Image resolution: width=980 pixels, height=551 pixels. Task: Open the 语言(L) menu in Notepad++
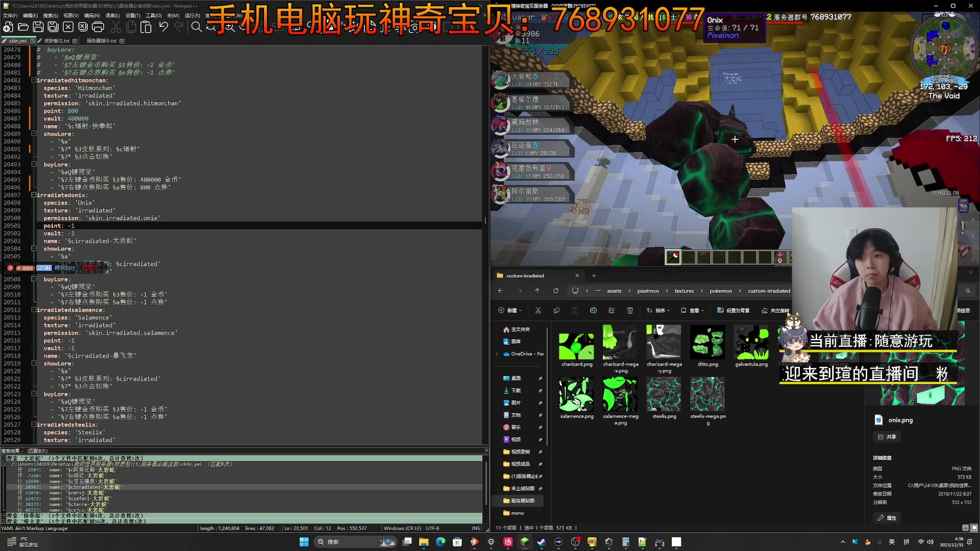pos(113,15)
